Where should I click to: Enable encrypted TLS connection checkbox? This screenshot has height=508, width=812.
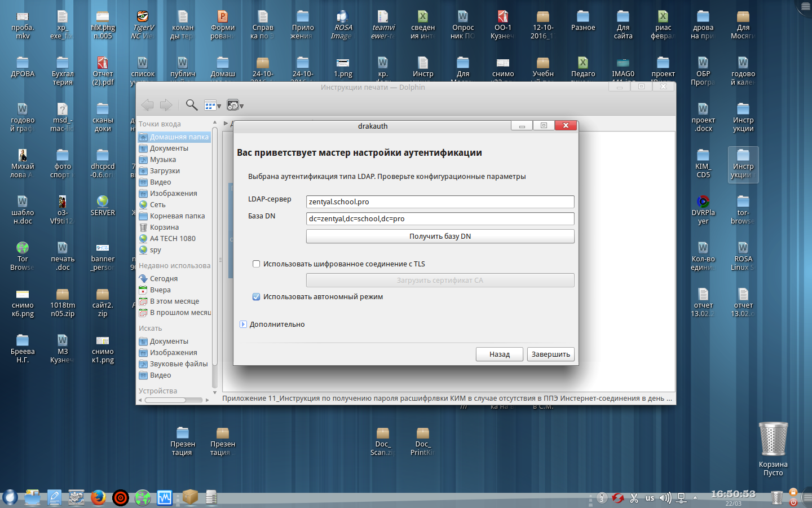pyautogui.click(x=257, y=264)
